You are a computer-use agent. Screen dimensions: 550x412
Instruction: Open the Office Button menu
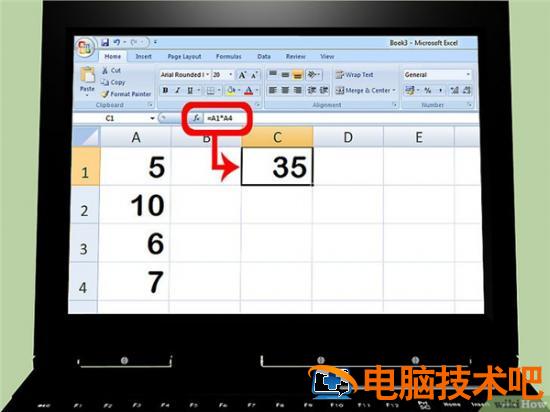tap(85, 47)
